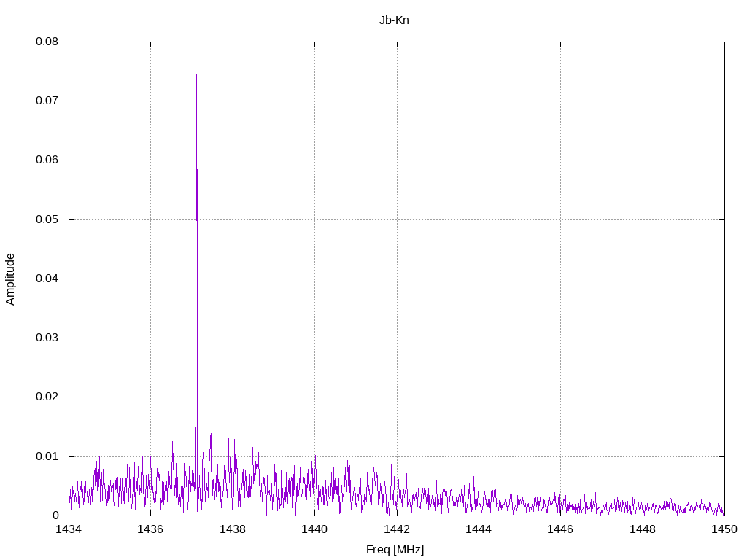Click the y-axis value 0.03

47,338
